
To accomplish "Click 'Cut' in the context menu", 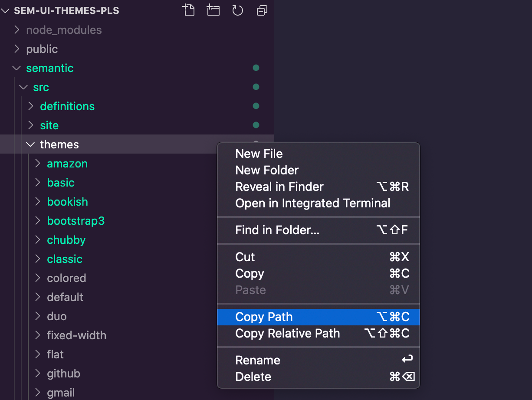I will (x=245, y=256).
